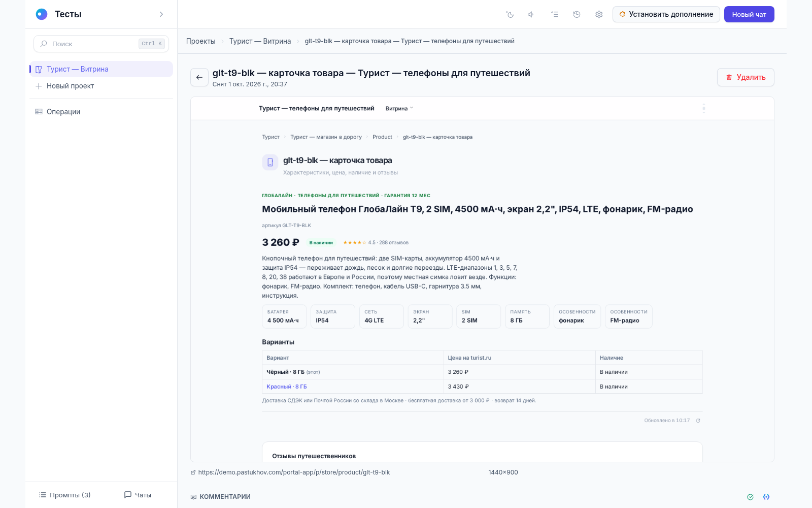The width and height of the screenshot is (812, 508).
Task: Collapse the sidebar with the Тесты chevron
Action: point(161,14)
